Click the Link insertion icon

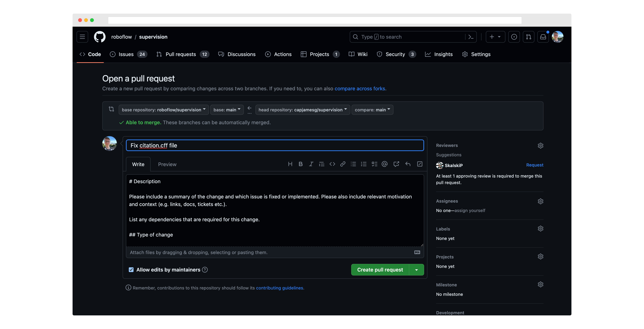pyautogui.click(x=342, y=164)
